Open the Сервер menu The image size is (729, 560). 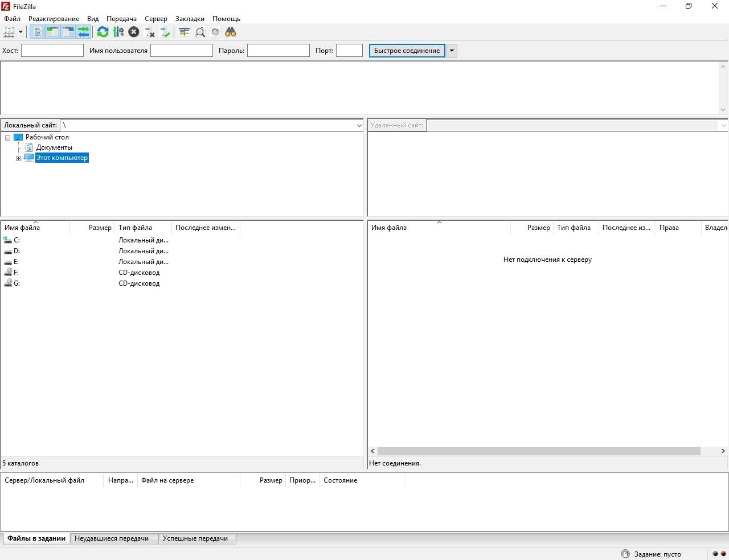click(156, 19)
